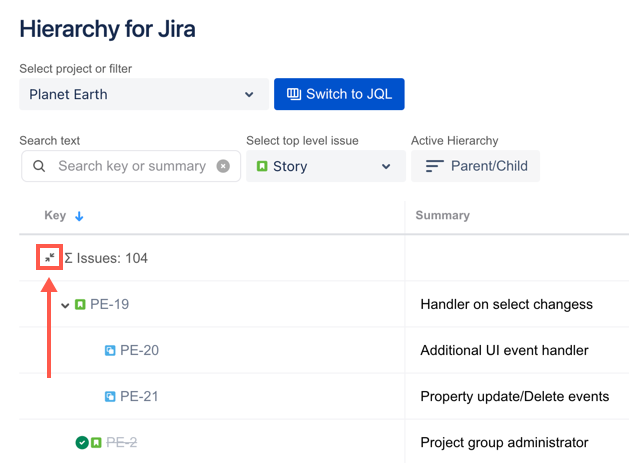Click the PE-21 subtask type icon

(x=110, y=397)
